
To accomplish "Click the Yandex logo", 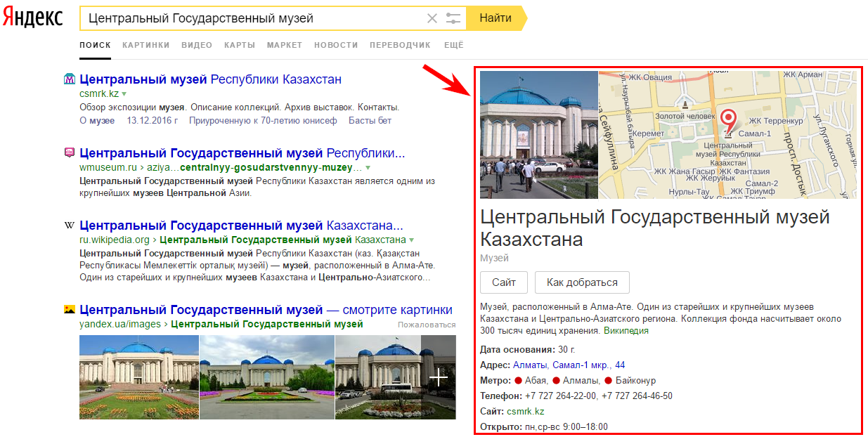I will click(x=32, y=18).
